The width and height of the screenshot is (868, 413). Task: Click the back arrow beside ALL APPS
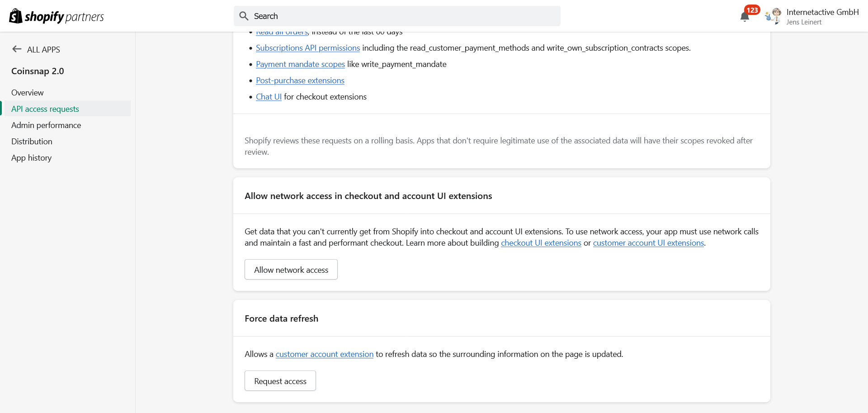tap(17, 49)
